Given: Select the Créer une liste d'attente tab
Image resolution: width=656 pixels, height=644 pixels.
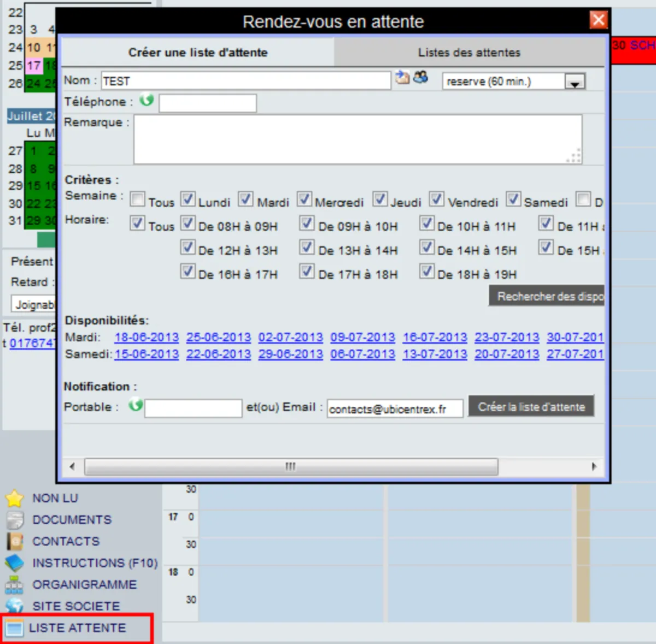Looking at the screenshot, I should pos(198,52).
